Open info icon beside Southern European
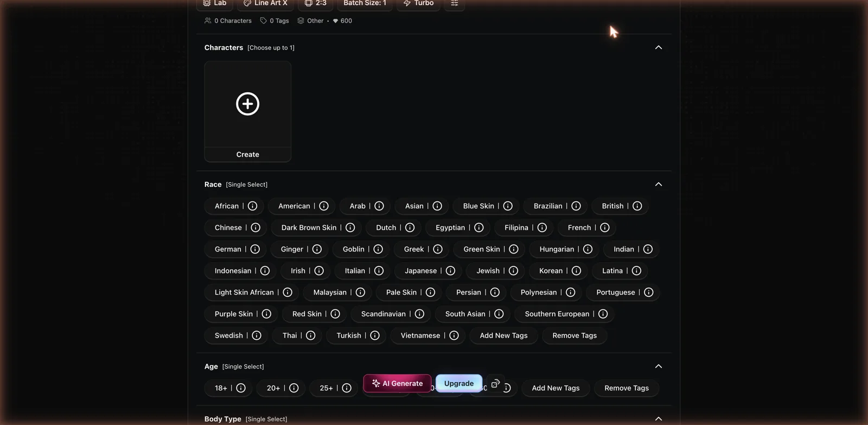Screen dimensions: 868x425 pyautogui.click(x=603, y=314)
